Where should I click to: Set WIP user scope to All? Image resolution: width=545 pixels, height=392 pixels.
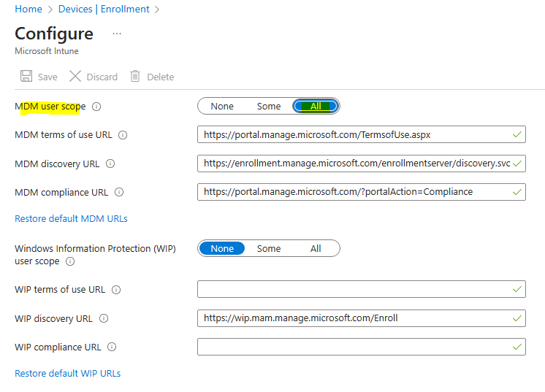click(x=316, y=249)
